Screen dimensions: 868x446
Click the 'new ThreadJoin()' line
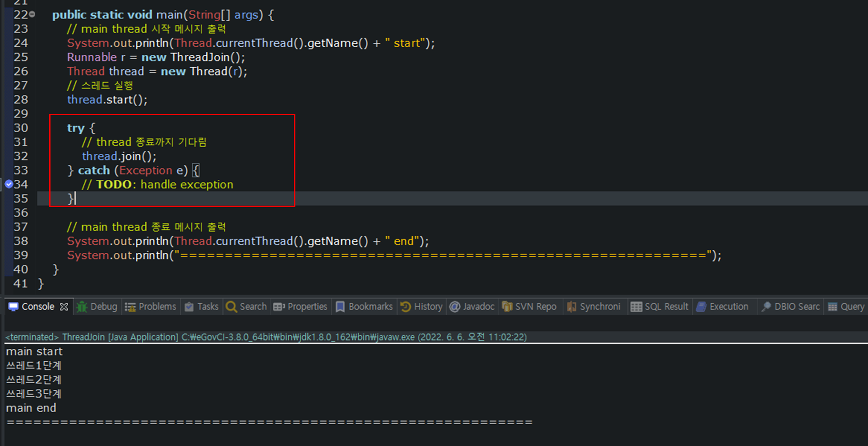[x=156, y=57]
